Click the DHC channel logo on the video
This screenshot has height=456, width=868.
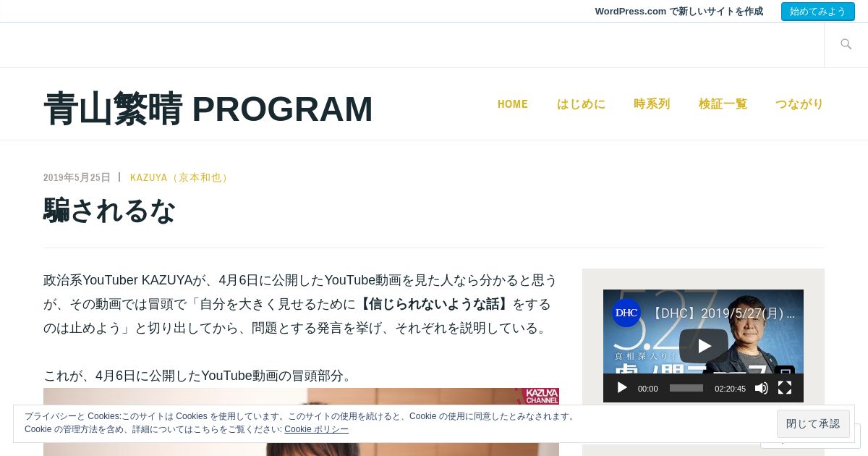(x=626, y=313)
